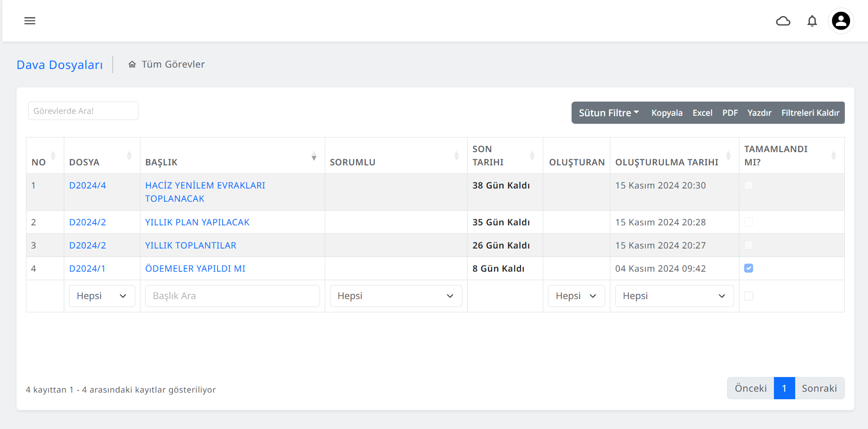Expand the Sütun Filtre dropdown
Viewport: 868px width, 429px height.
[x=608, y=113]
